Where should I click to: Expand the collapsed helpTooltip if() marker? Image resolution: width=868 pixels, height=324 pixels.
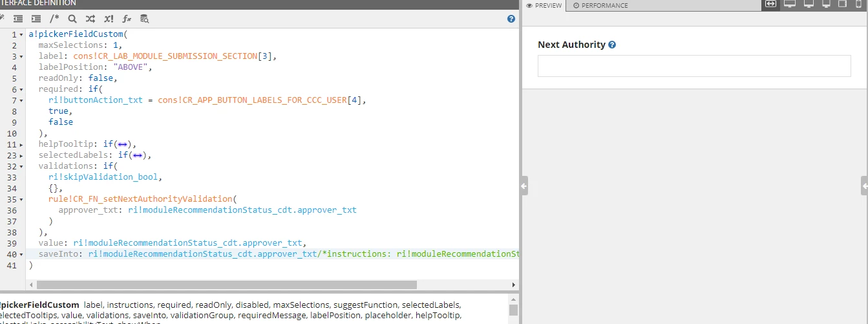(x=122, y=144)
